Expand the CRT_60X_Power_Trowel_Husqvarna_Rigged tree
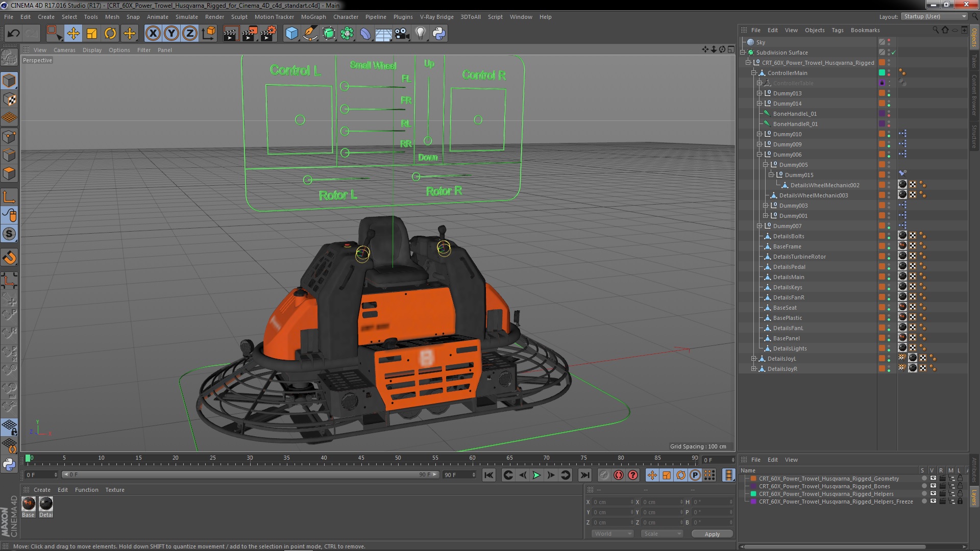The width and height of the screenshot is (980, 551). 748,62
